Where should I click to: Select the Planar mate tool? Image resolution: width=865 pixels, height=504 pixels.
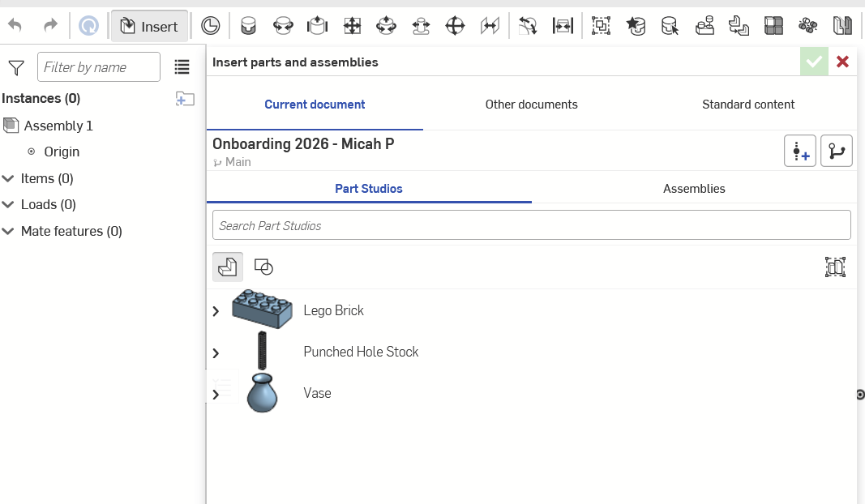click(352, 25)
